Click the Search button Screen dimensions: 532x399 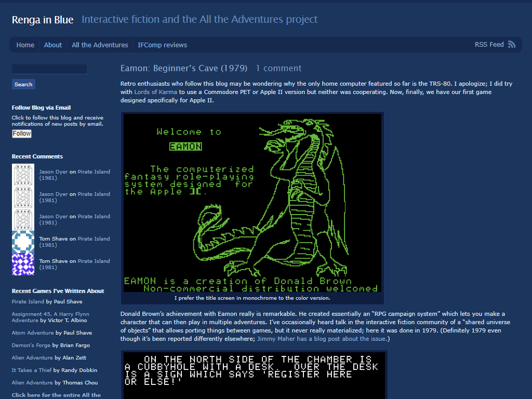point(23,84)
